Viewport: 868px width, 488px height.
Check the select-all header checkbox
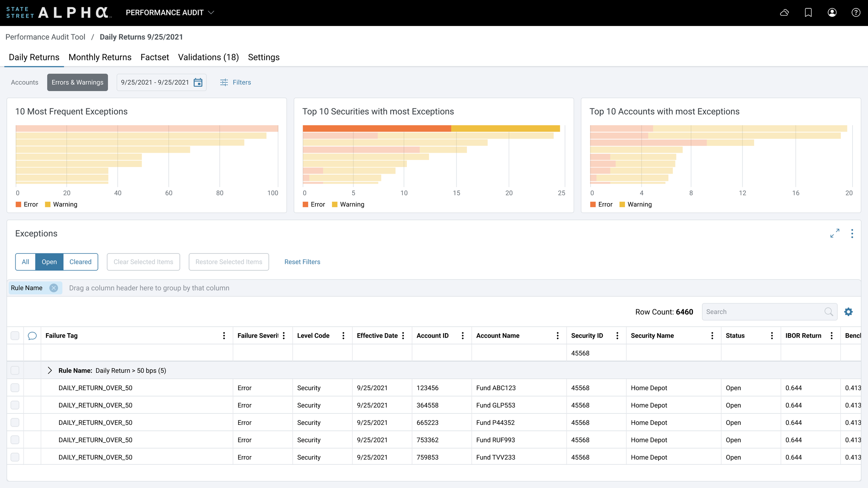pos(15,336)
